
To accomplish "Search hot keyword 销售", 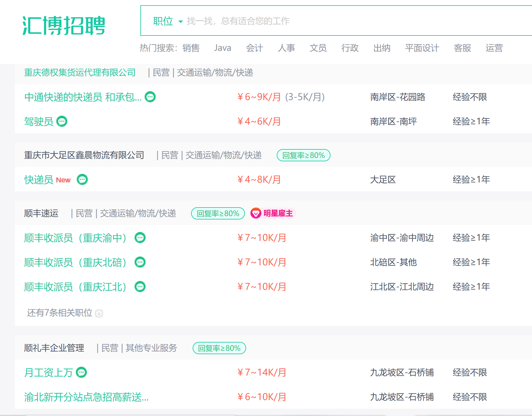I will [191, 48].
